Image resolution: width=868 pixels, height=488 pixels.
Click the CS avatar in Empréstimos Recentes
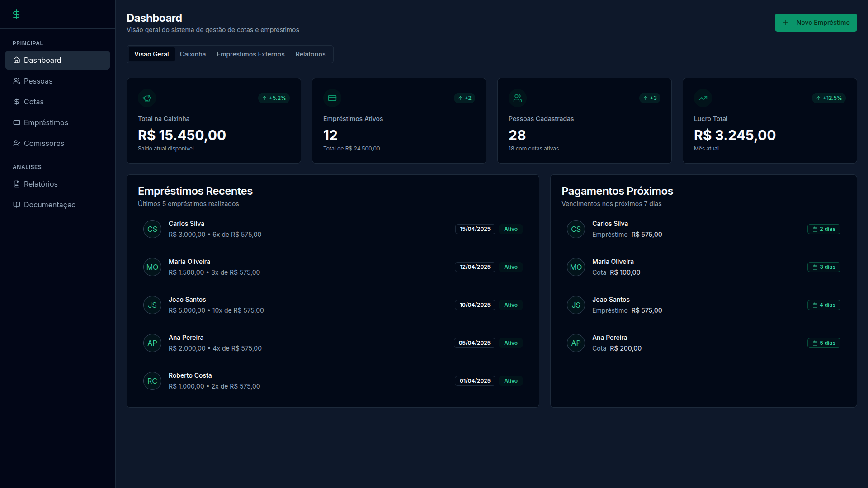[152, 229]
